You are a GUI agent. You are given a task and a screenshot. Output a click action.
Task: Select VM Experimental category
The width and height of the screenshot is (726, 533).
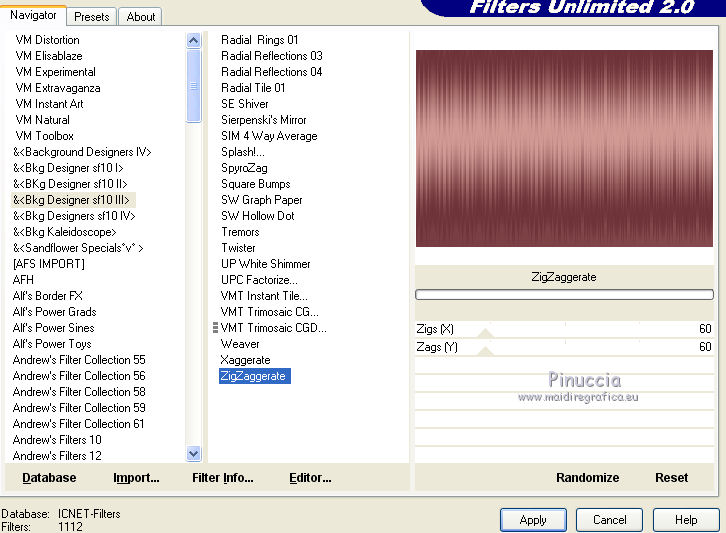[x=56, y=72]
